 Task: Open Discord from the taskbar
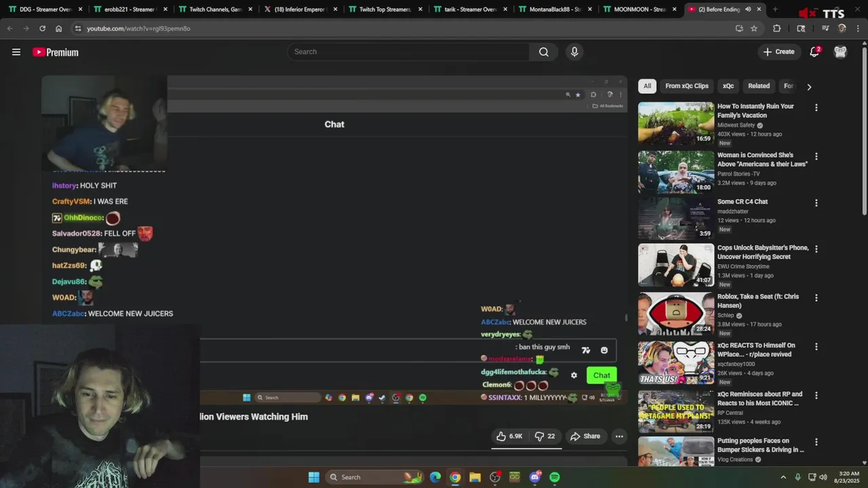(x=535, y=477)
